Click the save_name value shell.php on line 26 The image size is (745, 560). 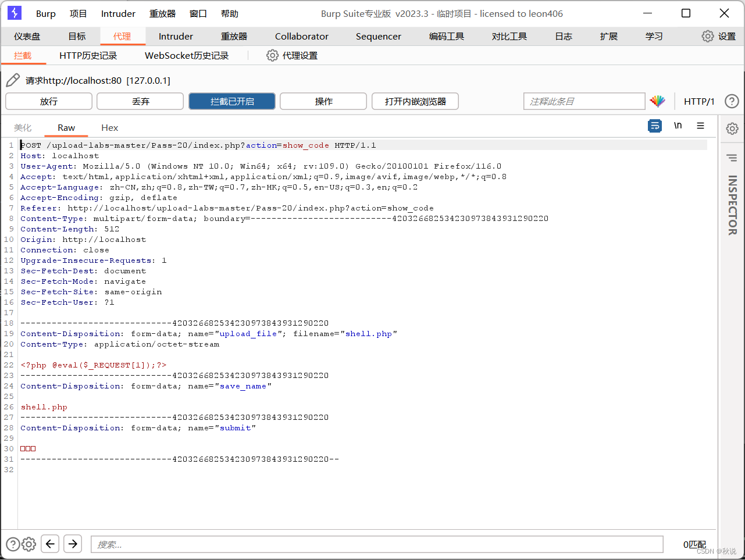pos(44,407)
